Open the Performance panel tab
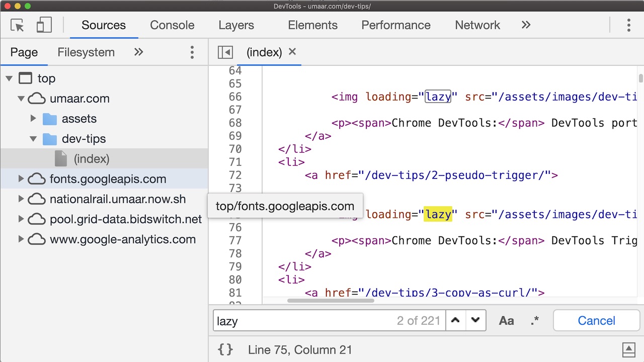Image resolution: width=644 pixels, height=362 pixels. 396,25
